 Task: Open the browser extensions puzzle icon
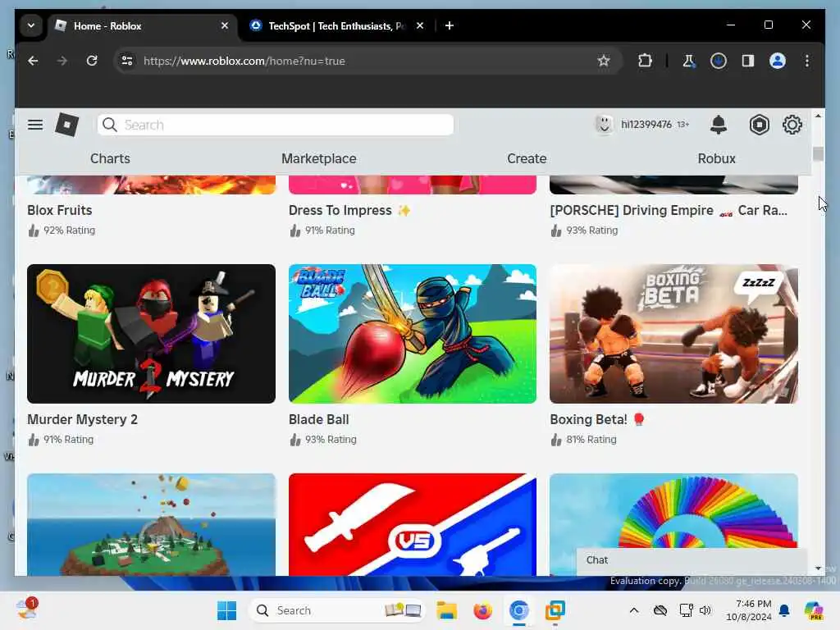point(645,61)
